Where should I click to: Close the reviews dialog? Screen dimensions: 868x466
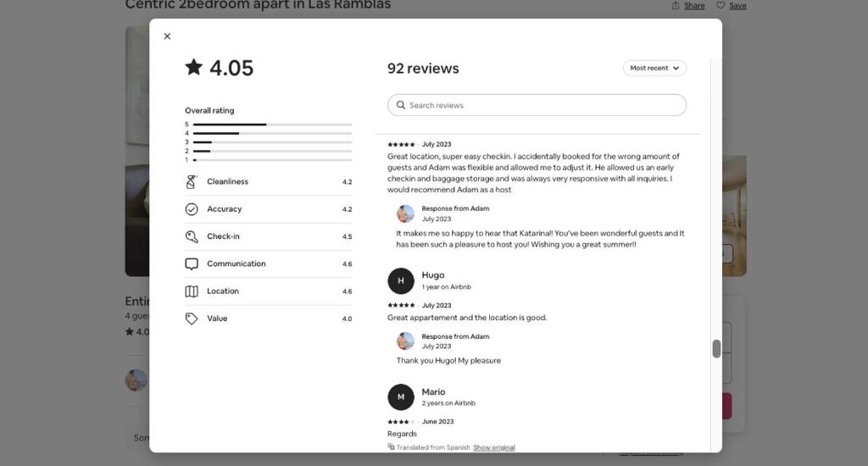[x=167, y=36]
